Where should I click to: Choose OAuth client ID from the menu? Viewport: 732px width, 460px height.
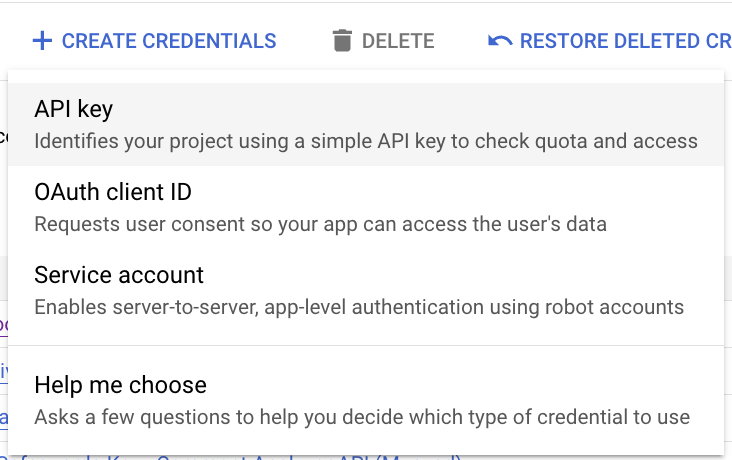[x=366, y=207]
